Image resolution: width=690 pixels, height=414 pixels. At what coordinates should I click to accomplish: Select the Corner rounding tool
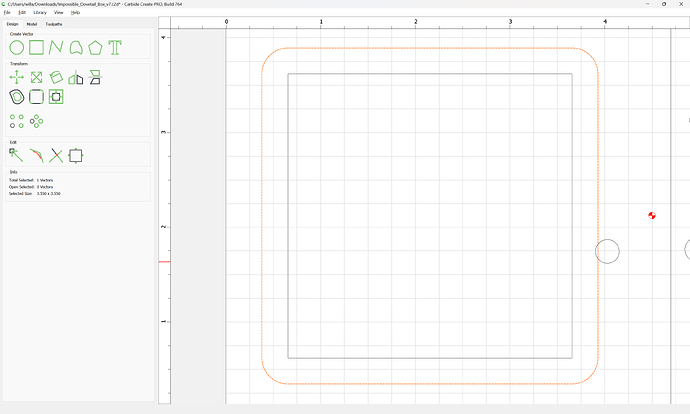coord(36,97)
